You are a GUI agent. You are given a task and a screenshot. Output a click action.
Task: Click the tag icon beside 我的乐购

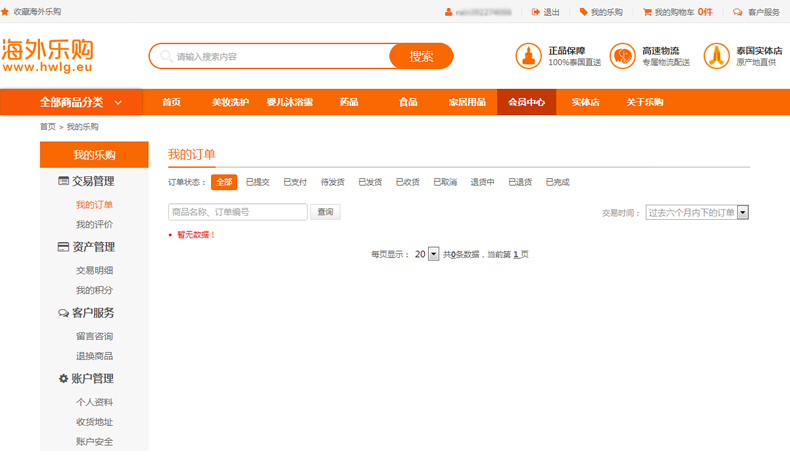point(583,12)
